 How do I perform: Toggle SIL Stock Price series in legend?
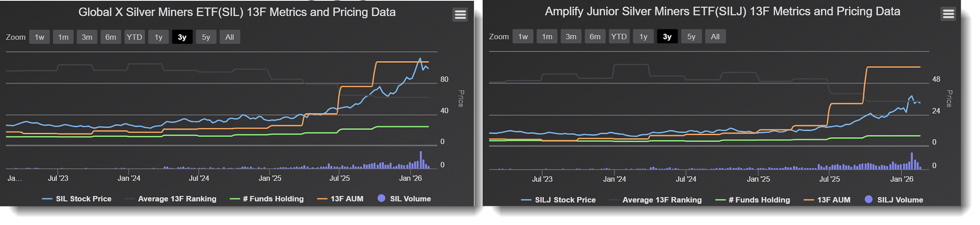(77, 199)
